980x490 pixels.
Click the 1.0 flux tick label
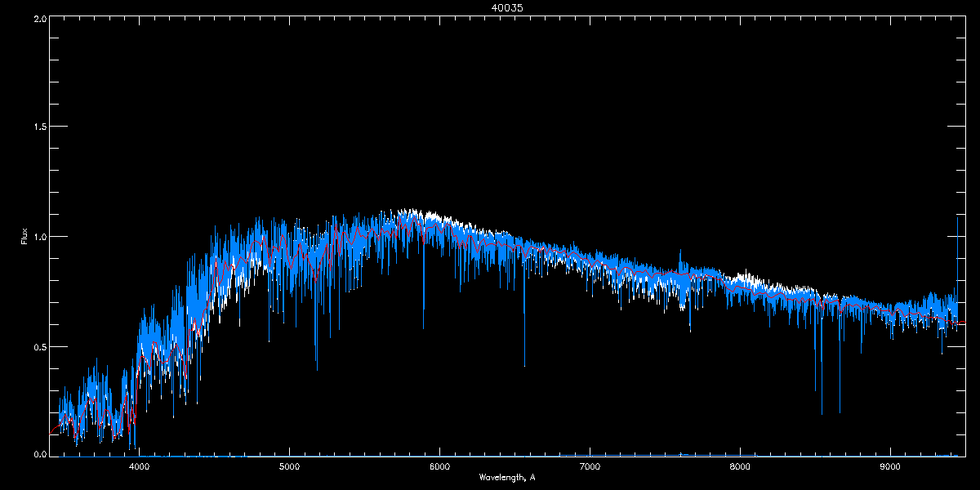tap(39, 237)
